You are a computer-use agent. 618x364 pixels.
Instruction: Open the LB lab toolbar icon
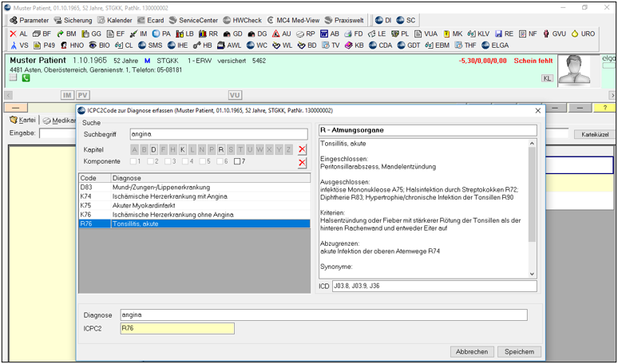[x=185, y=34]
